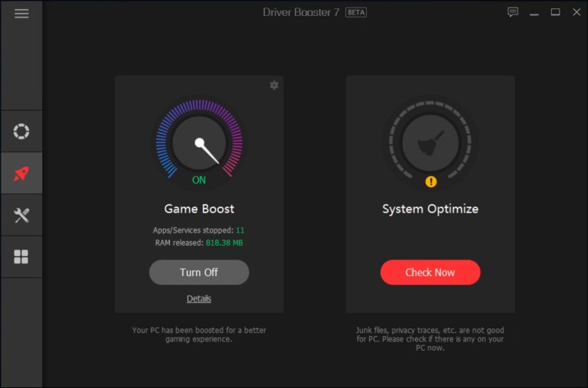The image size is (588, 388).
Task: Click the System Optimize broom dial
Action: coord(430,142)
